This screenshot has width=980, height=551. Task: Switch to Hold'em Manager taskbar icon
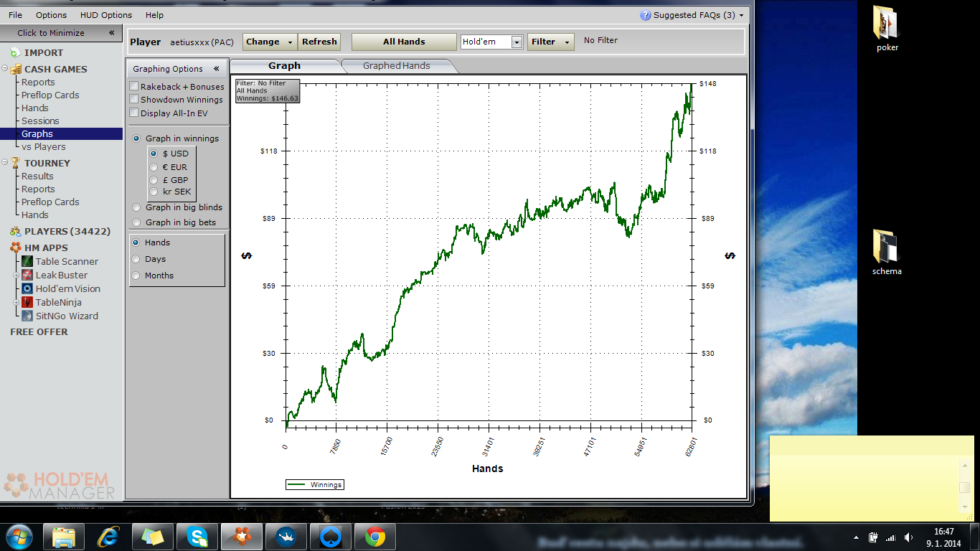[242, 537]
